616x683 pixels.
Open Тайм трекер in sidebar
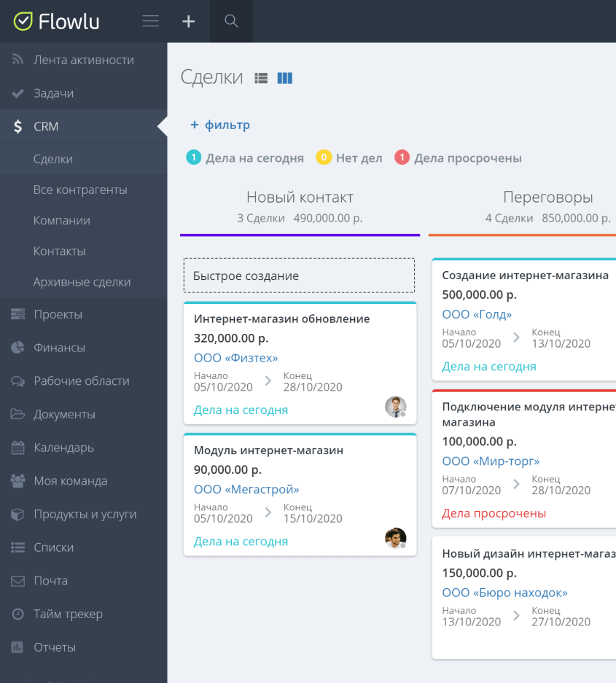[x=68, y=614]
